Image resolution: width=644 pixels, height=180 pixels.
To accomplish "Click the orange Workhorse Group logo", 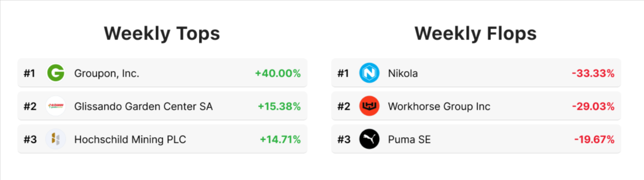I will click(x=369, y=106).
